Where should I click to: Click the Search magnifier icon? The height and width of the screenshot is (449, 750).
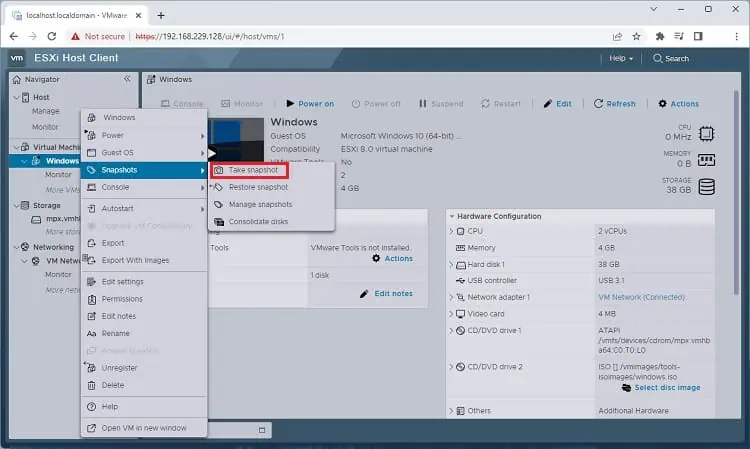(658, 58)
